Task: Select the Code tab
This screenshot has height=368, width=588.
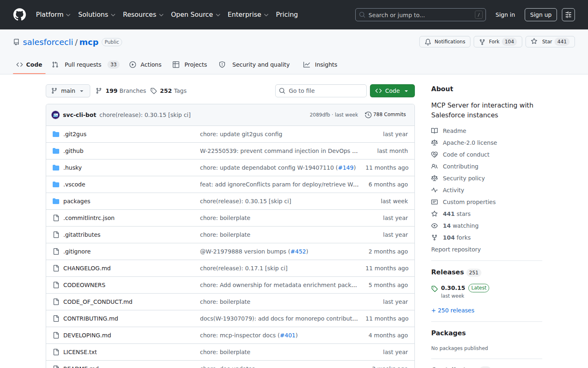Action: coord(29,65)
